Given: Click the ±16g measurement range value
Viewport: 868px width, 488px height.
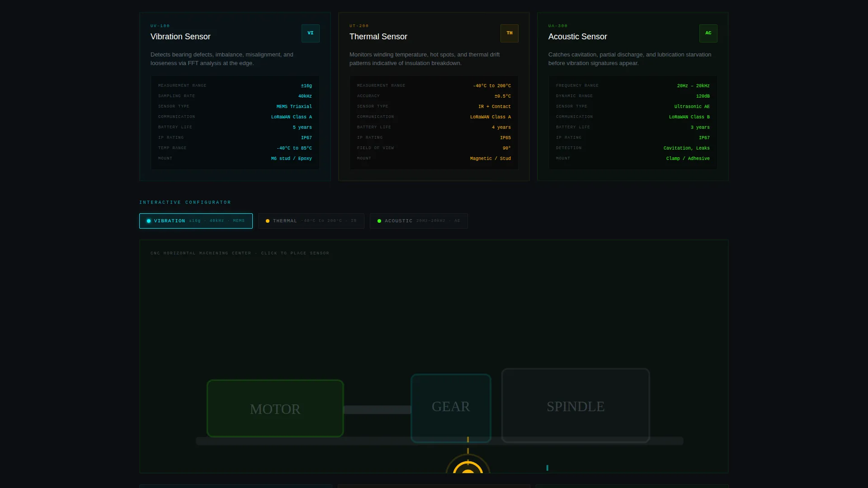Looking at the screenshot, I should click(307, 86).
